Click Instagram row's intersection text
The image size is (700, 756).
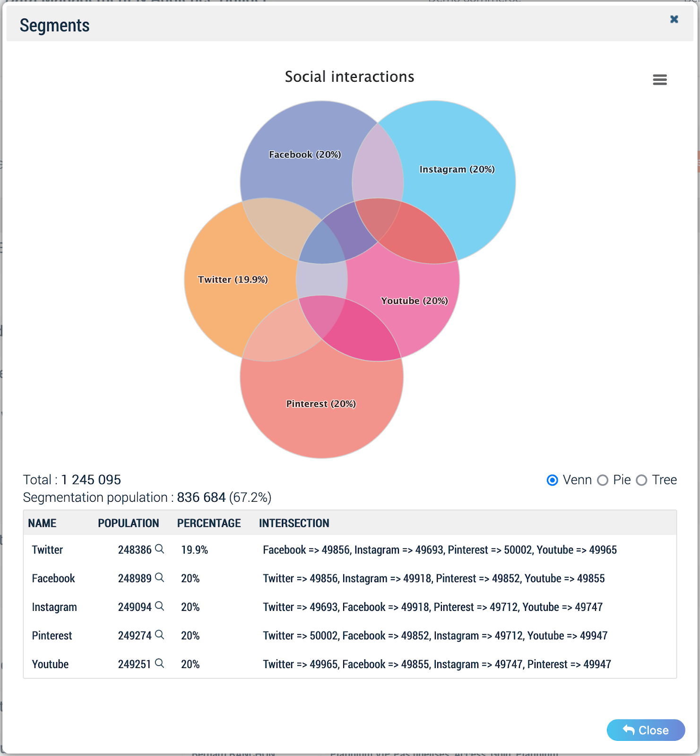tap(433, 607)
